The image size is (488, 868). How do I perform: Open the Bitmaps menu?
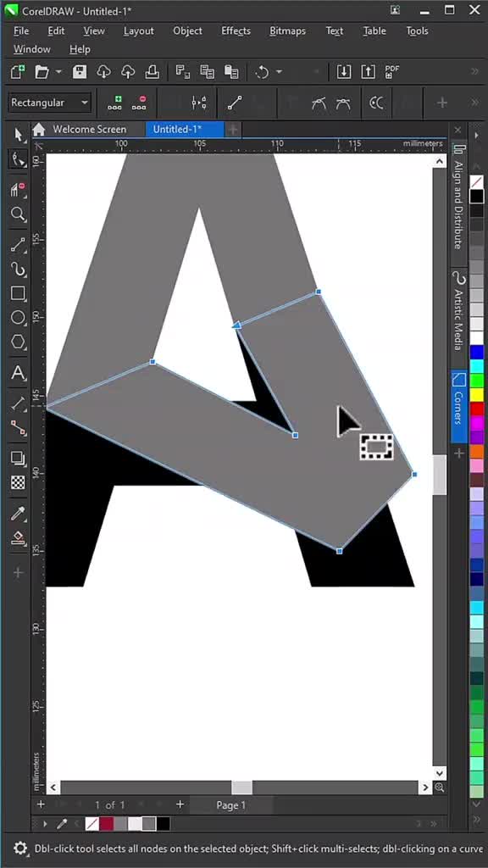click(288, 31)
